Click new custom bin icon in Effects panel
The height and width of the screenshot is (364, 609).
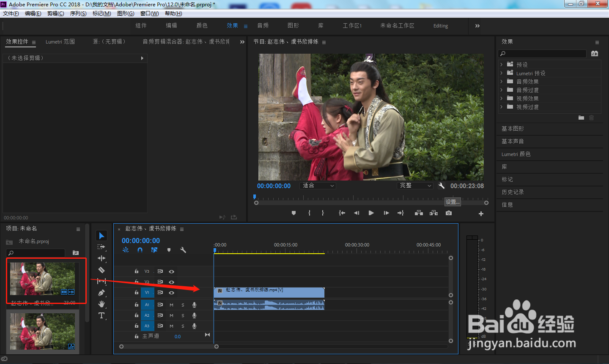pyautogui.click(x=581, y=118)
